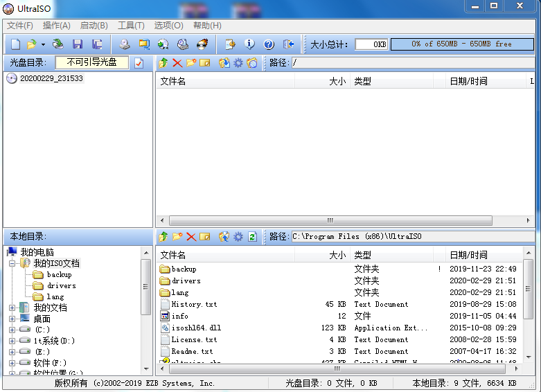
Task: Go up one level in the disc image pane
Action: tap(163, 63)
